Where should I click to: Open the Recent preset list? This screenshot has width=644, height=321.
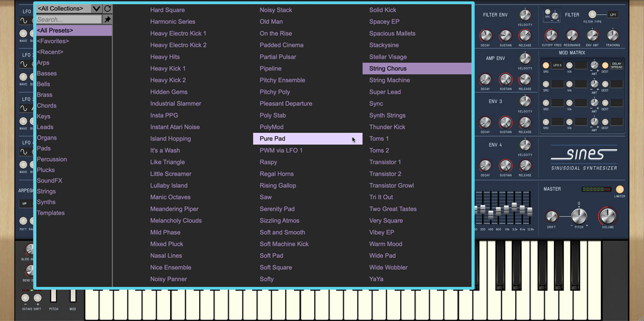pyautogui.click(x=50, y=52)
